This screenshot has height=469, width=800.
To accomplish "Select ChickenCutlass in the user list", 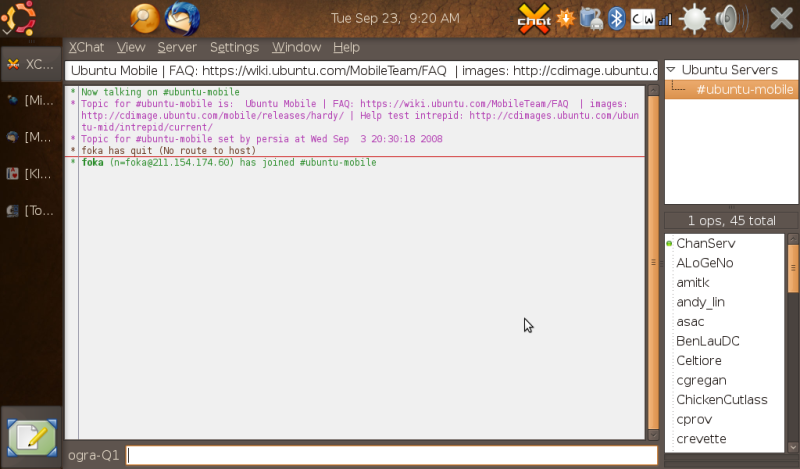I will (x=722, y=400).
